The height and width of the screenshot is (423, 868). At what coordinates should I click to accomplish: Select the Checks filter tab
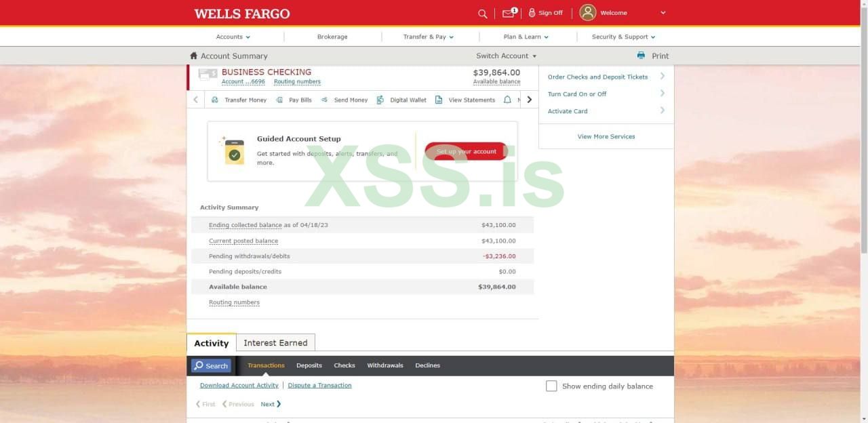click(344, 365)
